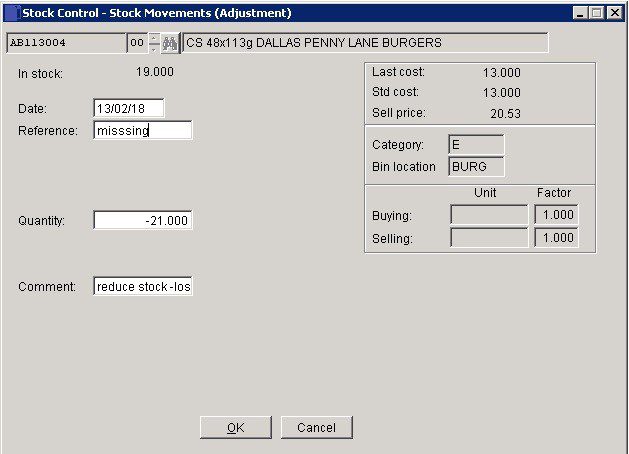Click the stock code field AB113004
The image size is (629, 454).
click(x=66, y=43)
